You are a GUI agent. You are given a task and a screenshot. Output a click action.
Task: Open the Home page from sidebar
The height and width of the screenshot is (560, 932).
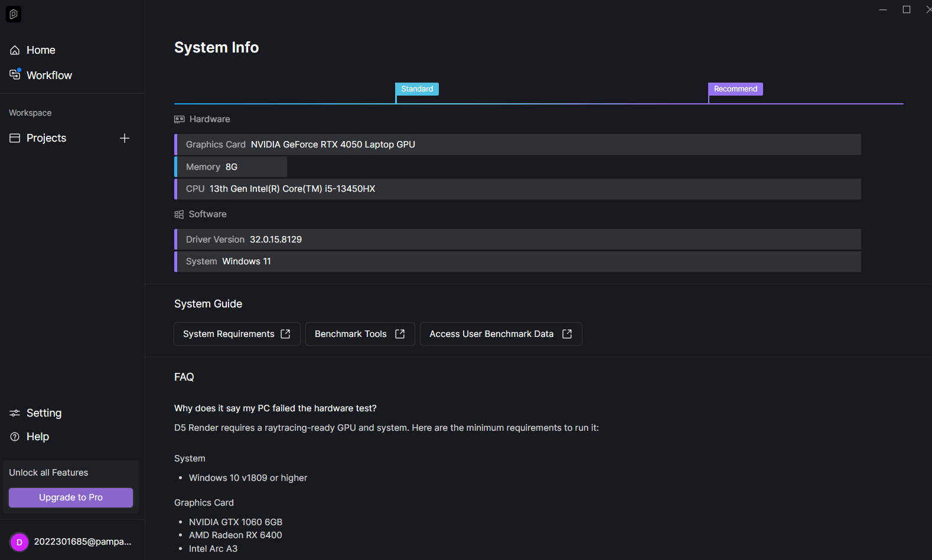40,50
